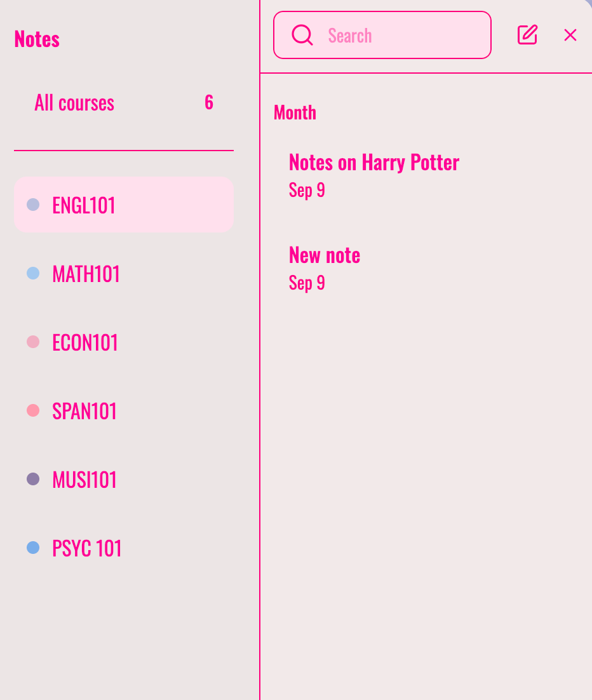Click the Month group heading

[x=295, y=112]
